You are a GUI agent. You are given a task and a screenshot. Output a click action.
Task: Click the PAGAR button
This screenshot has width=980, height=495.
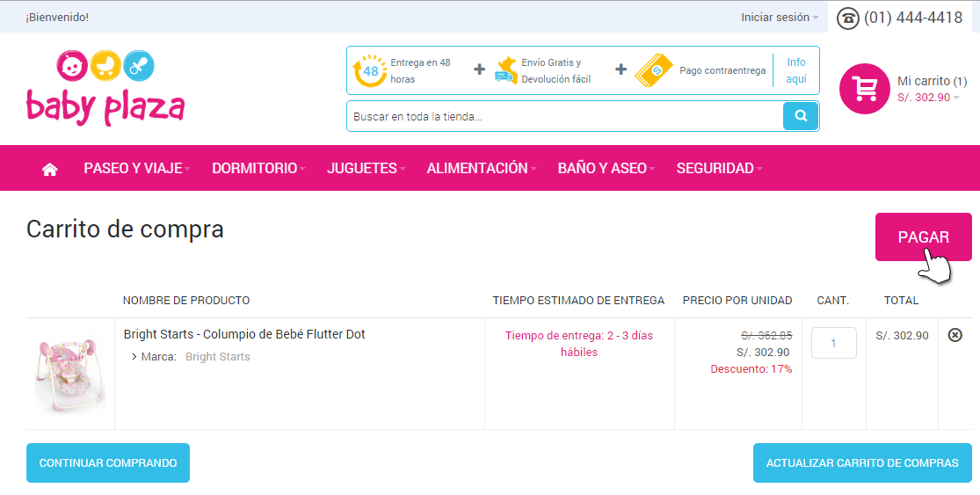(x=923, y=237)
